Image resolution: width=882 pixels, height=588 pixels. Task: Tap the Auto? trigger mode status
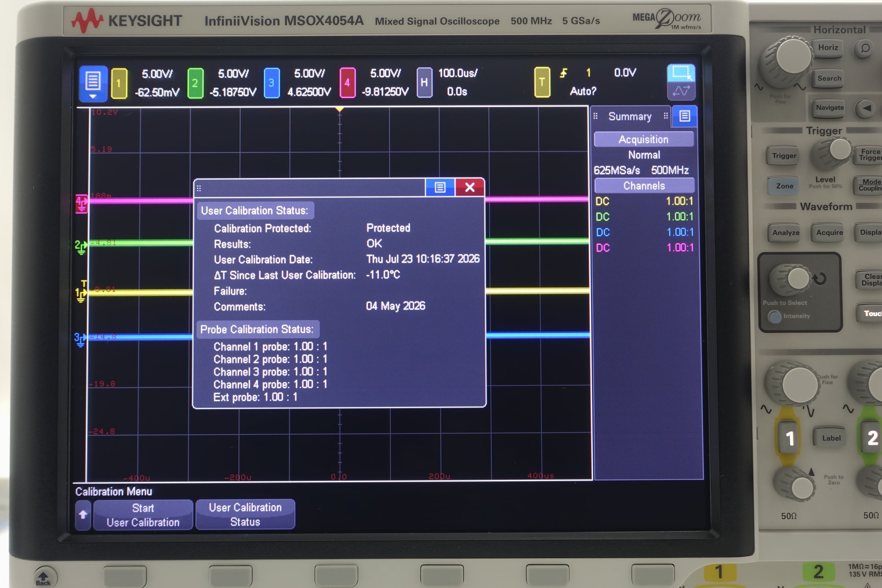point(583,91)
